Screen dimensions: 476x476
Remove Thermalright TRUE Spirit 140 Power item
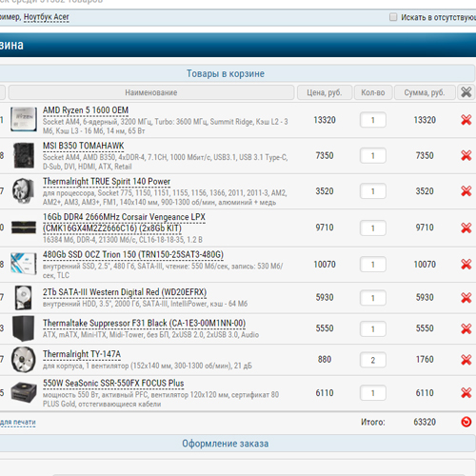(466, 191)
